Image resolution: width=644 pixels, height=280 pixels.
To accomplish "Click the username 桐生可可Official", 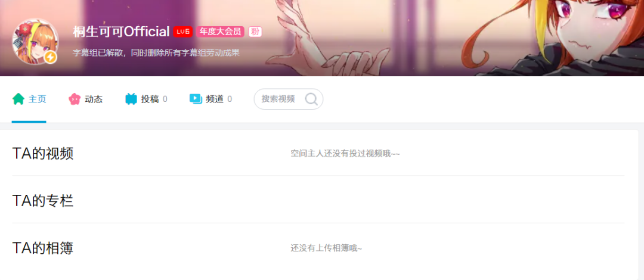I will coord(121,32).
